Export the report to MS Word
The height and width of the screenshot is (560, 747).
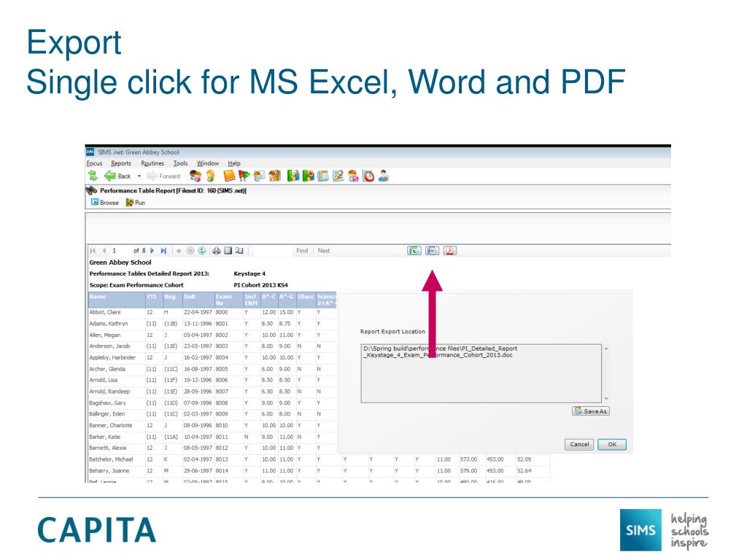click(x=432, y=251)
